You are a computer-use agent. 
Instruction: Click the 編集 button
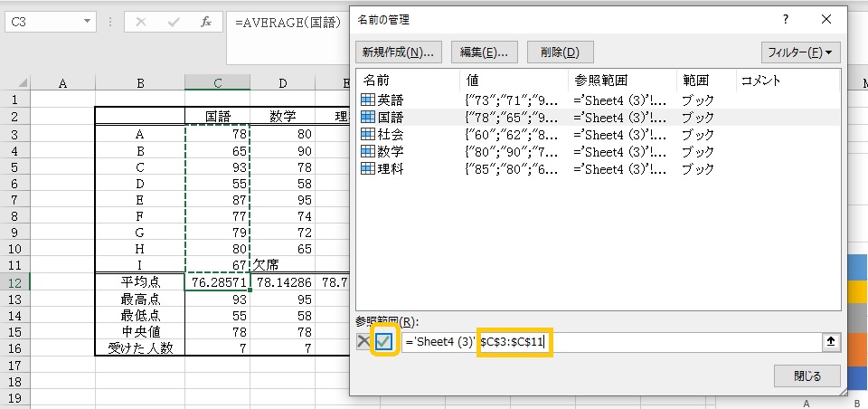(x=484, y=52)
